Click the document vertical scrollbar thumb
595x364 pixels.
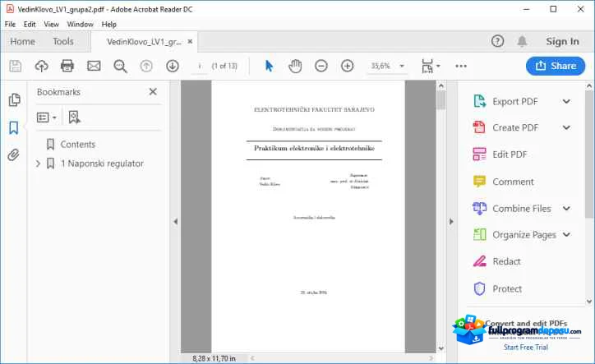441,100
